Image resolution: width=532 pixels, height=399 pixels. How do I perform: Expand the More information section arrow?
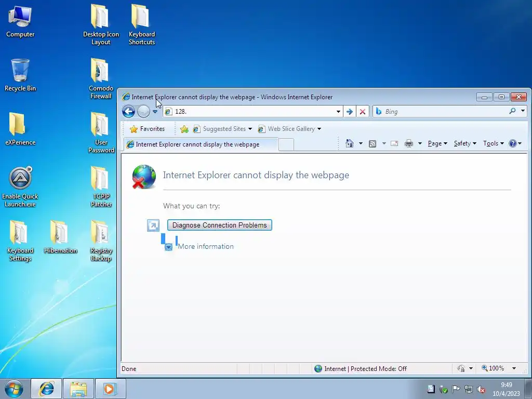(x=169, y=247)
